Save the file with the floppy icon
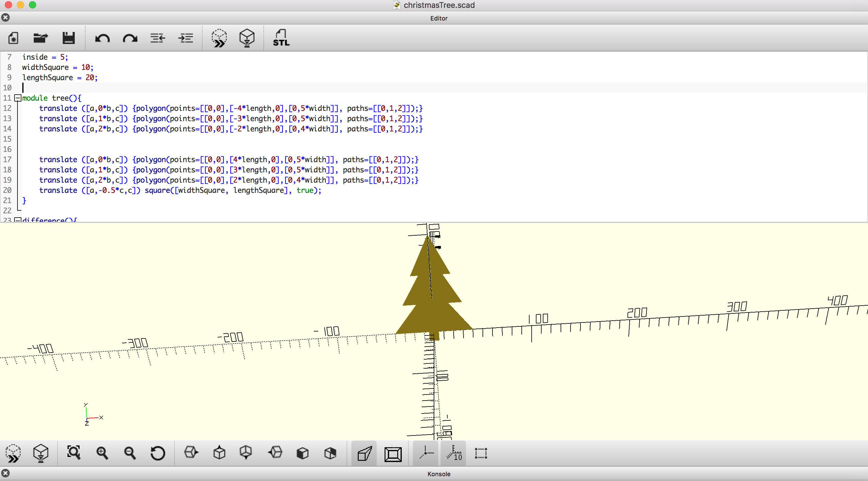 tap(68, 38)
